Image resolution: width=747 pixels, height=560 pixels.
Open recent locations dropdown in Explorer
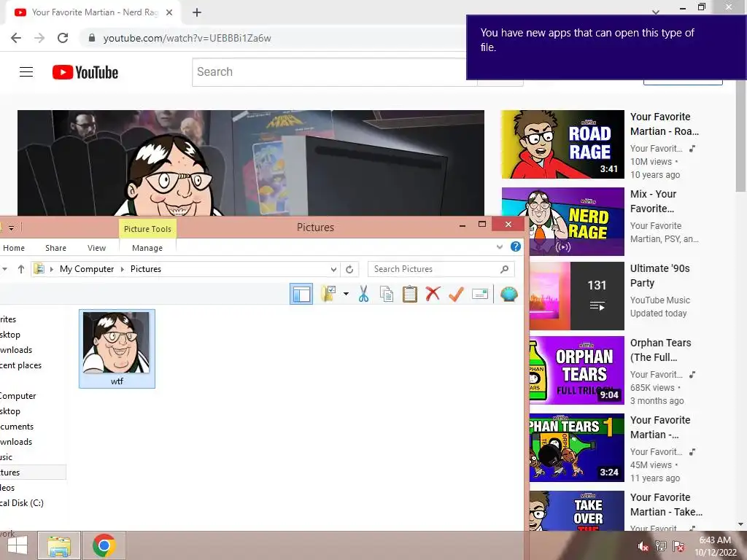(4, 269)
